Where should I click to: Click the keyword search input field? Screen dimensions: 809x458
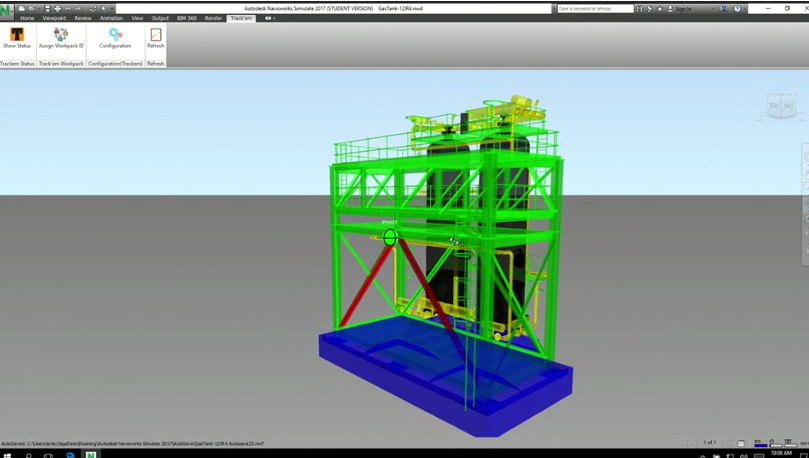pos(594,8)
